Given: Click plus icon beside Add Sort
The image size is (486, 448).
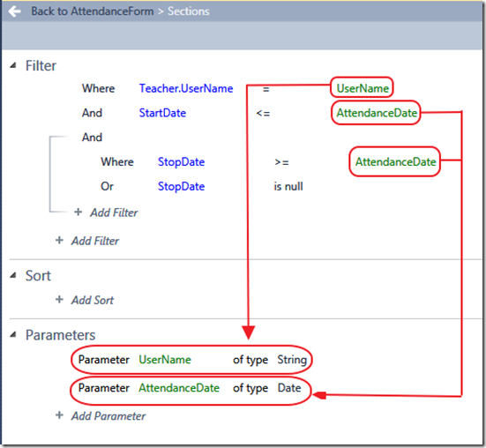Looking at the screenshot, I should 59,299.
